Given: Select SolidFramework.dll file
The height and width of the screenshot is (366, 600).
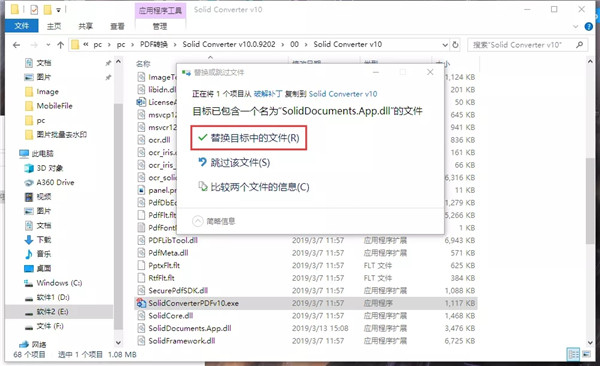Looking at the screenshot, I should [x=182, y=341].
